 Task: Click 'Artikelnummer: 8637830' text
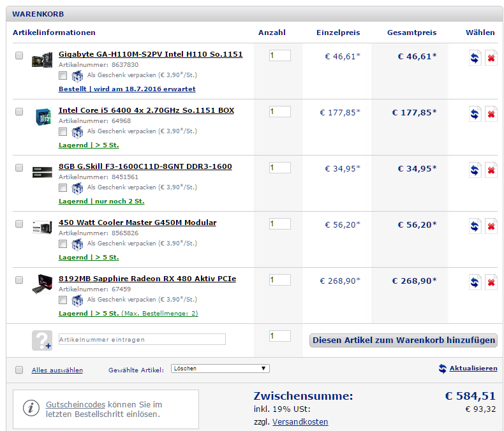[x=98, y=65]
